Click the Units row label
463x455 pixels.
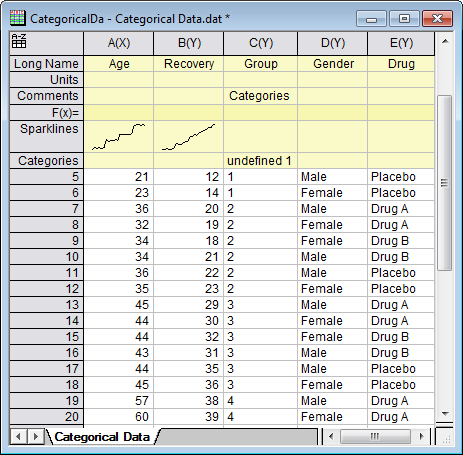46,80
